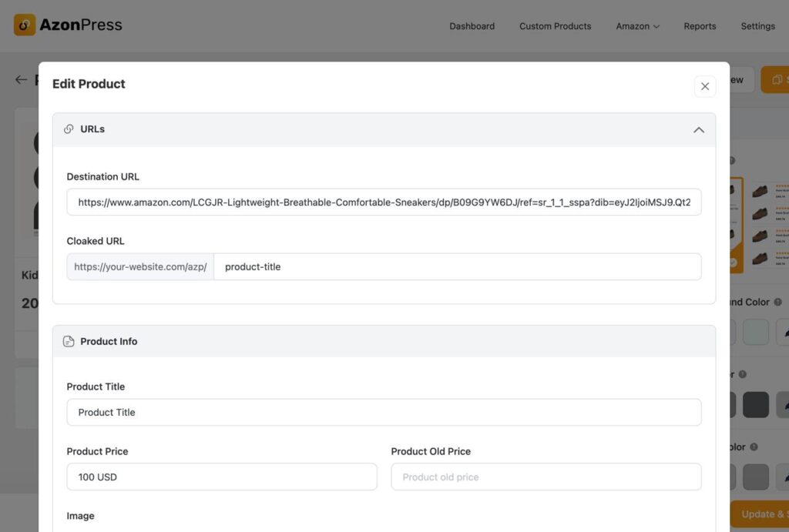Viewport: 789px width, 532px height.
Task: Click inside the Destination URL field
Action: [x=384, y=202]
